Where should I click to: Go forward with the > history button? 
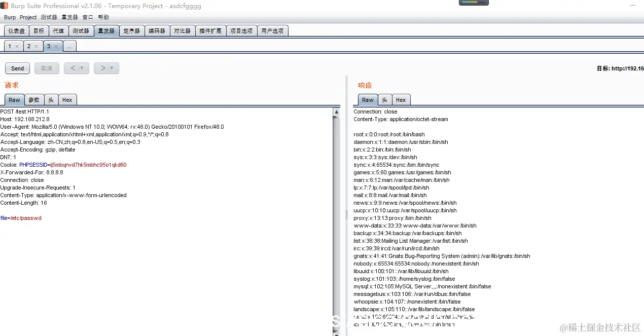pyautogui.click(x=103, y=68)
